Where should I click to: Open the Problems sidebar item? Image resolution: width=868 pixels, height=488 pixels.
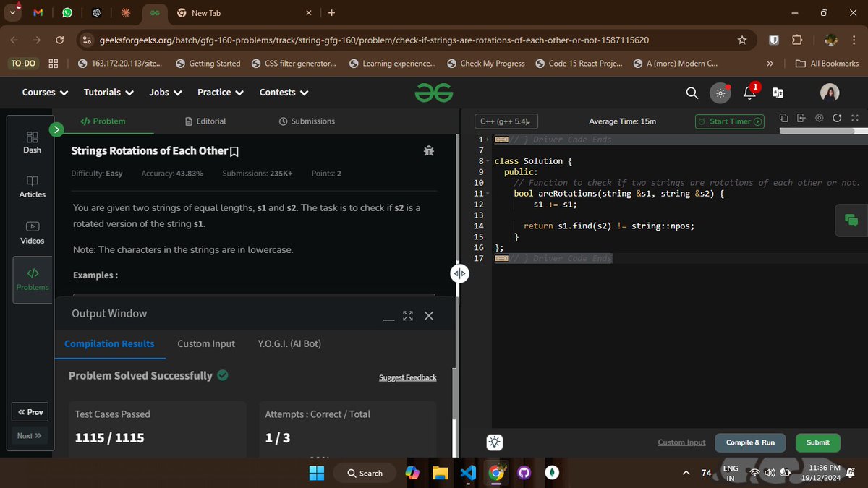tap(33, 280)
